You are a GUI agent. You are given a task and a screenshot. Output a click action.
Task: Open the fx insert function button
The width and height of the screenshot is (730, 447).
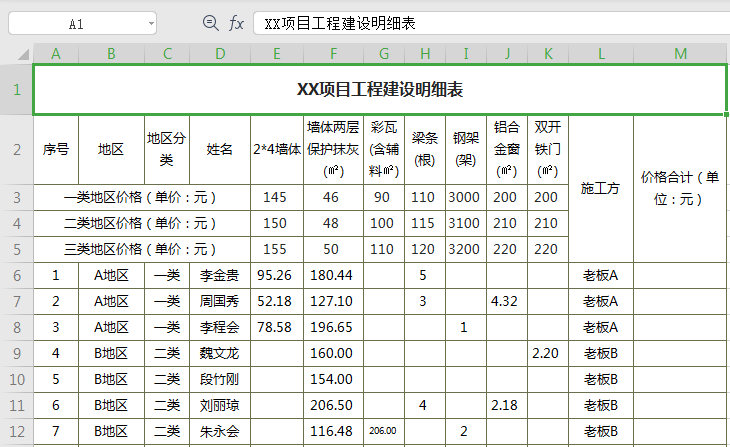(x=236, y=23)
